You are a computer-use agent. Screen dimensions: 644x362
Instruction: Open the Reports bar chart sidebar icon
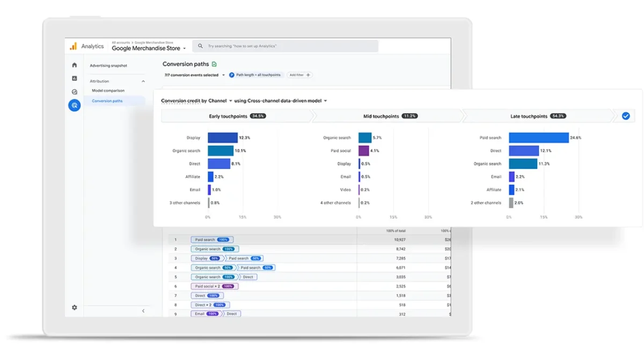point(75,78)
